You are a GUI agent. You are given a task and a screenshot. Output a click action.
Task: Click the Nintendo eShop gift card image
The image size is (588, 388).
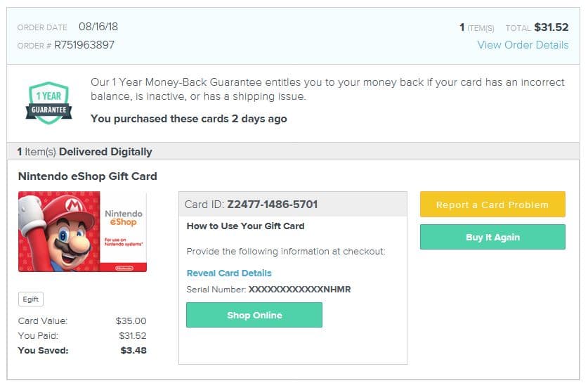pos(82,231)
